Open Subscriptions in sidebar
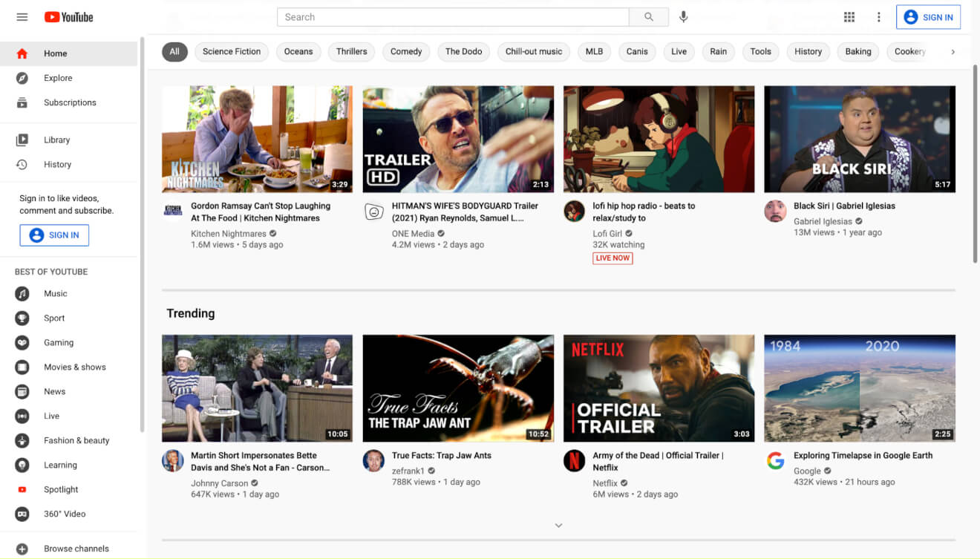The height and width of the screenshot is (559, 980). [68, 102]
